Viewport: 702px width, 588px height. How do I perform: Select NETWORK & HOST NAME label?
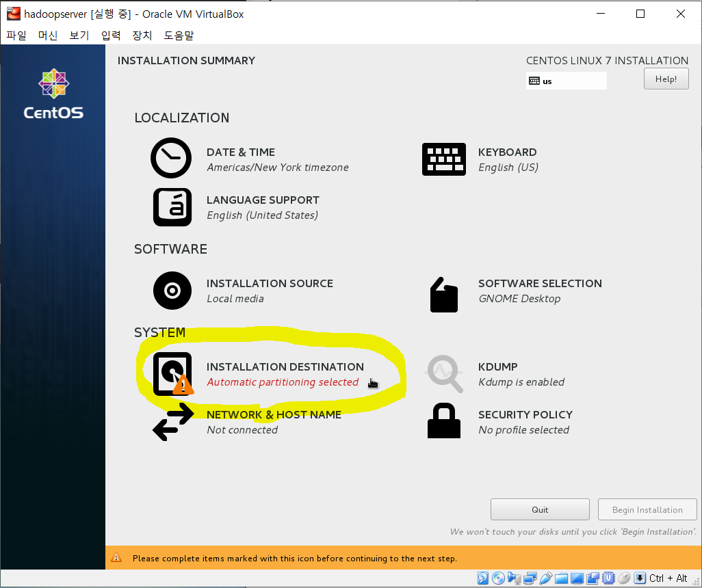tap(274, 414)
